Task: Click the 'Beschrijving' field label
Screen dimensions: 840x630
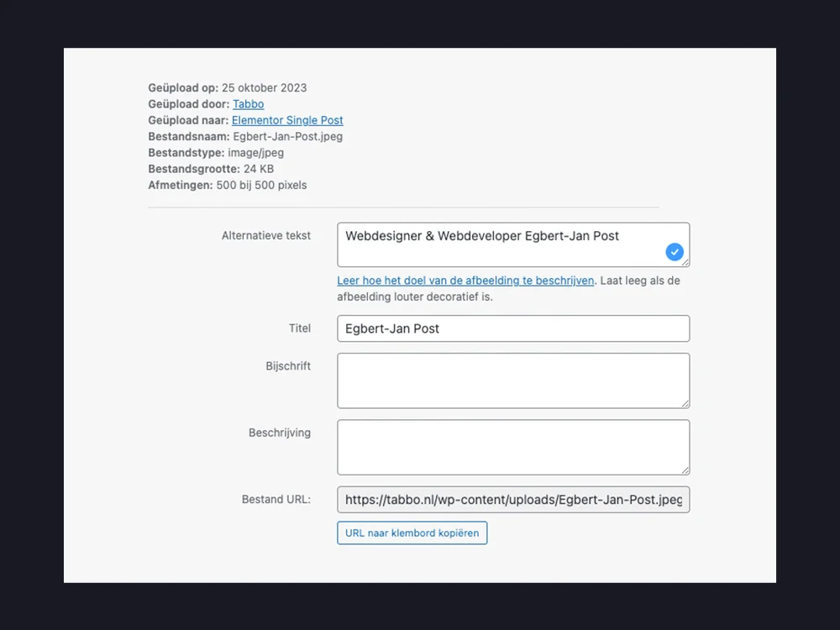Action: (x=279, y=433)
